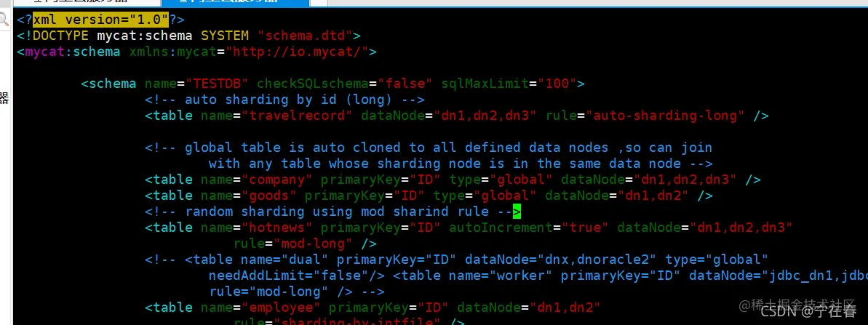Viewport: 868px width, 325px height.
Task: Click the green cursor block after comment
Action: click(517, 212)
